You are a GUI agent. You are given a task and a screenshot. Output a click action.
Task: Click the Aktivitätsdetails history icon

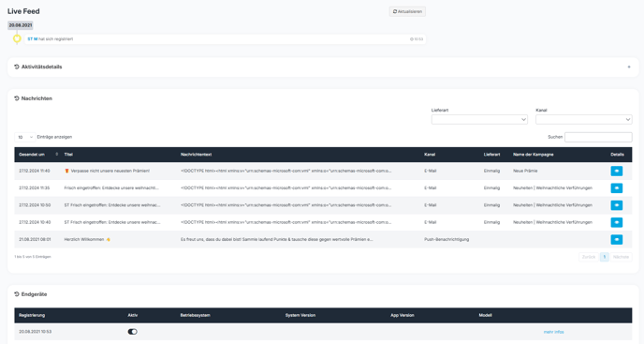pos(17,67)
